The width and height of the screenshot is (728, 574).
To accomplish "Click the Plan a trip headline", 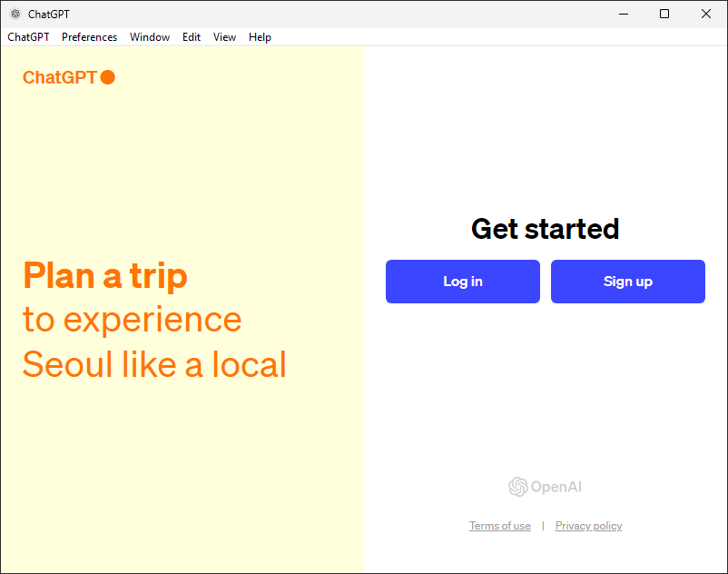I will point(105,276).
